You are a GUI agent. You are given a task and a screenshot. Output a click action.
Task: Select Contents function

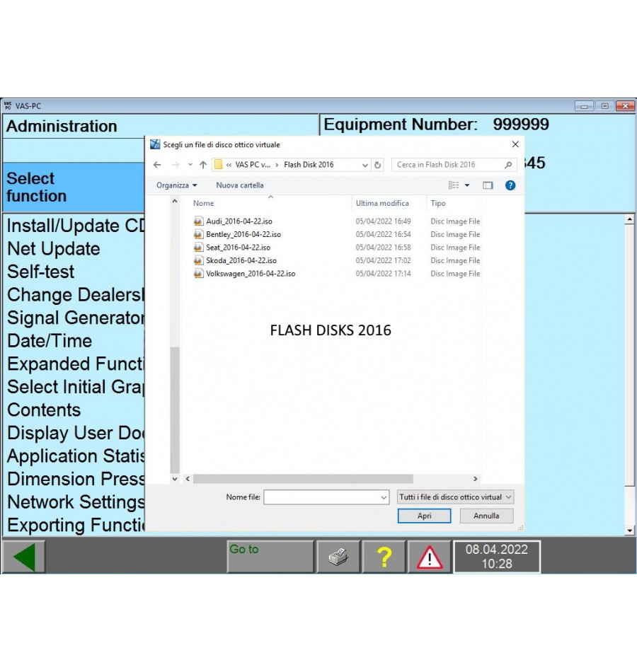44,410
